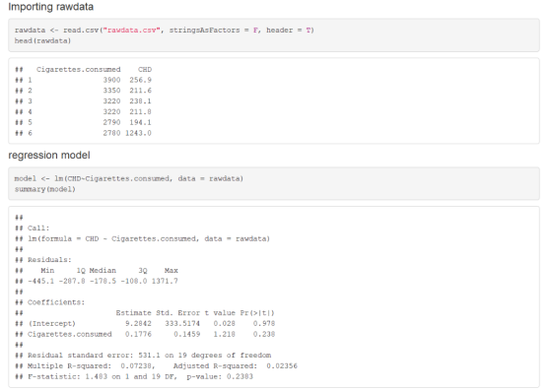
Task: Click Adjusted R-squared value 0.02356
Action: click(x=282, y=366)
